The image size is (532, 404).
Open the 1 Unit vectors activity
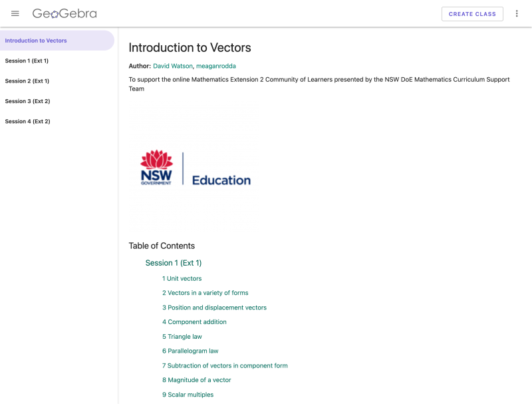182,278
